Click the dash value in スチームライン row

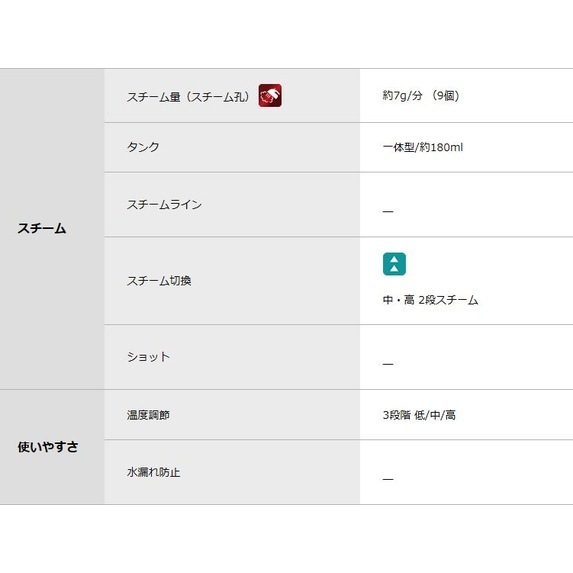pos(388,211)
